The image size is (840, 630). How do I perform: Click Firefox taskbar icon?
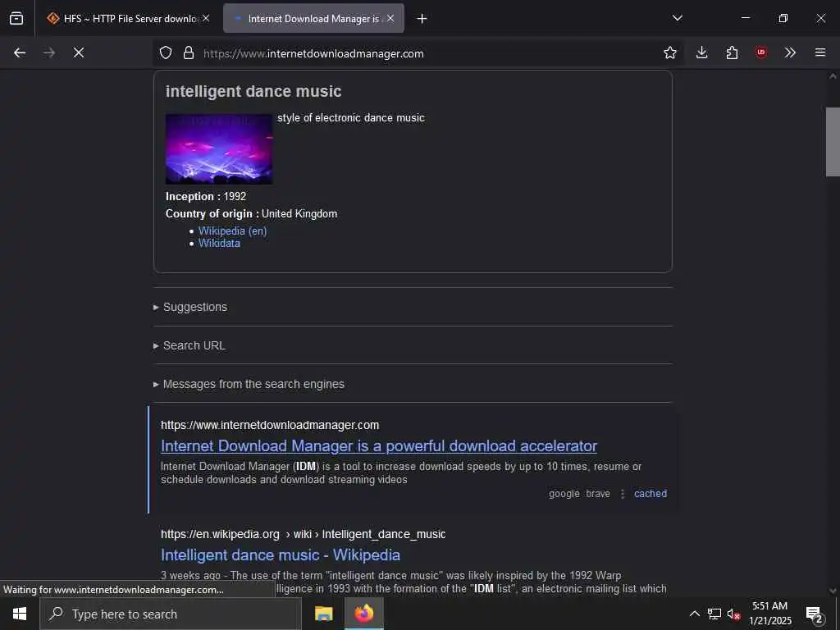coord(363,614)
